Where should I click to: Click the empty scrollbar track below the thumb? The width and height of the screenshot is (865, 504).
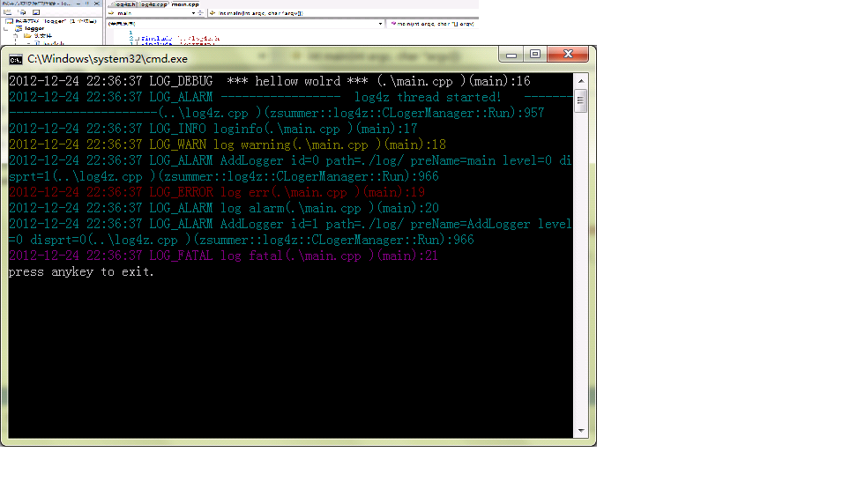(x=581, y=264)
